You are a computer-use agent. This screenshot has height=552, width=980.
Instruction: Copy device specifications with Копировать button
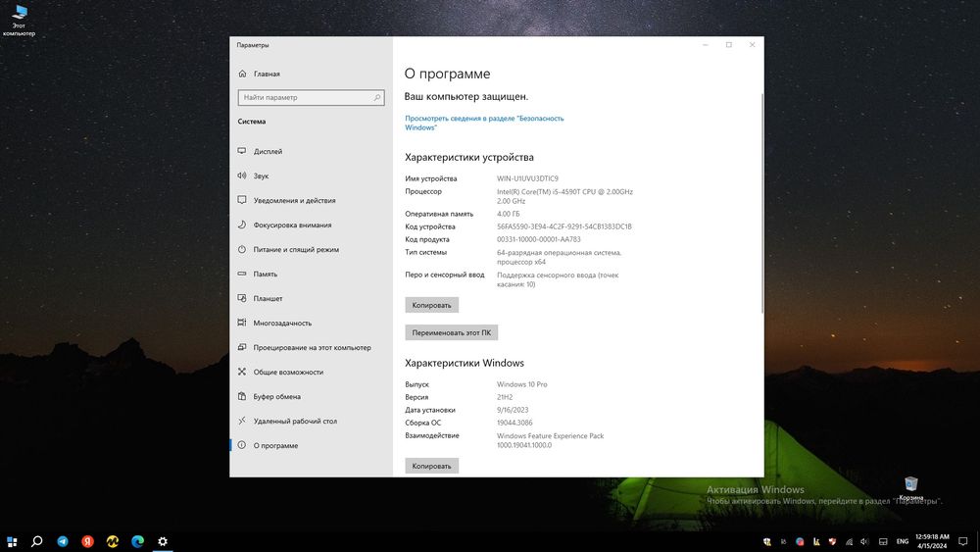(431, 305)
